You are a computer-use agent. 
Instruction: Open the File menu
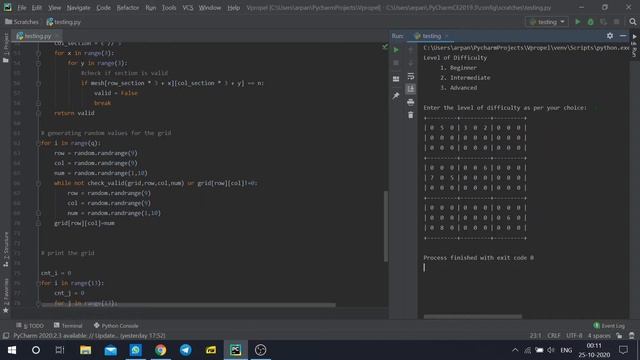pyautogui.click(x=22, y=8)
